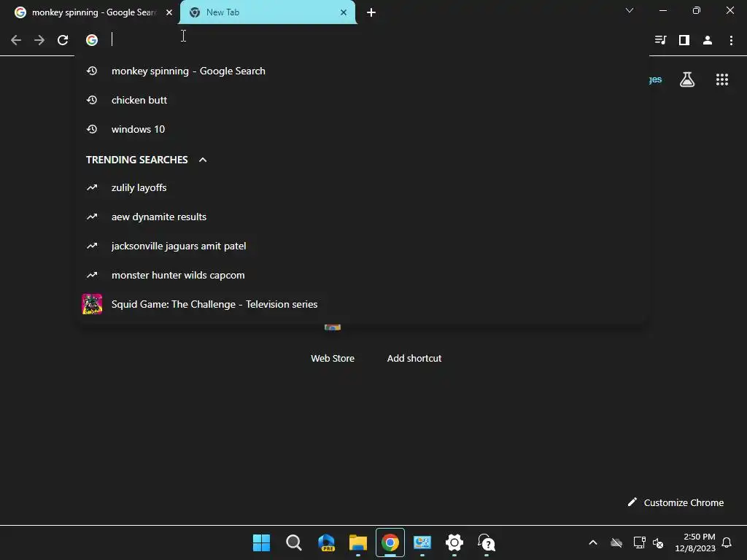Click the muted volume tray icon
Image resolution: width=747 pixels, height=560 pixels.
coord(658,542)
